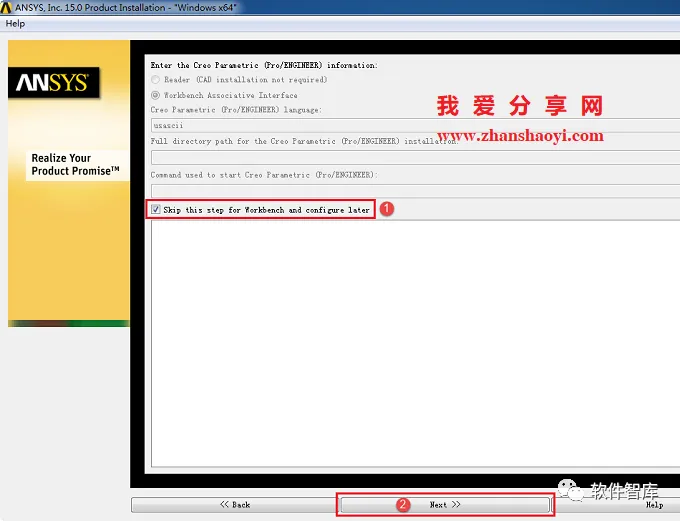Continue installation with Next button
The width and height of the screenshot is (680, 521).
(x=445, y=505)
